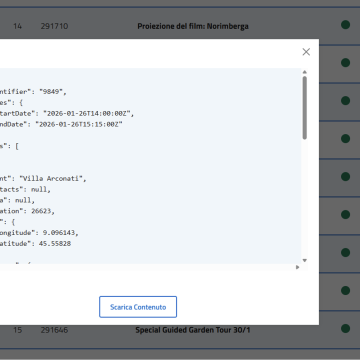Screen dimensions: 360x360
Task: Click the "Villa Arconati" value in JSON
Action: coord(51,178)
